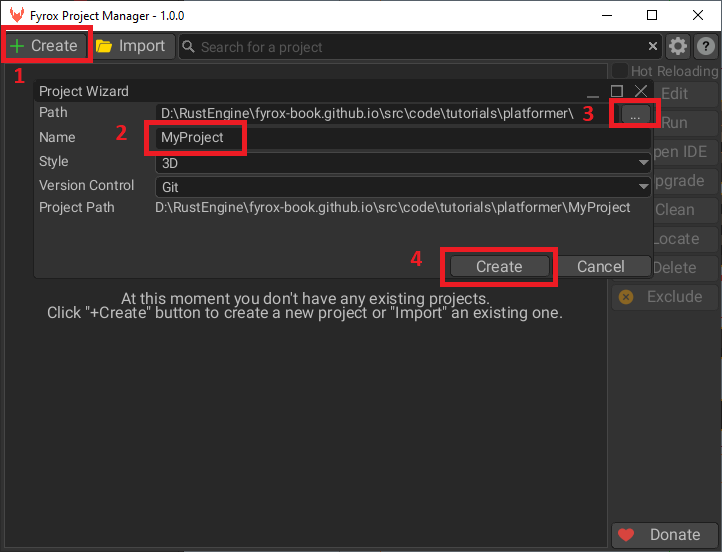Toggle the Hot Reloading checkbox

coord(620,71)
